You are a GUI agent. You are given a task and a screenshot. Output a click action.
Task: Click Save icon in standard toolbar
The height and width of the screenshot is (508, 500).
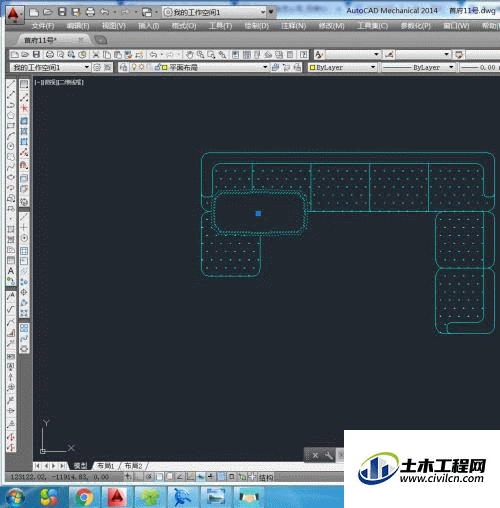click(x=36, y=54)
